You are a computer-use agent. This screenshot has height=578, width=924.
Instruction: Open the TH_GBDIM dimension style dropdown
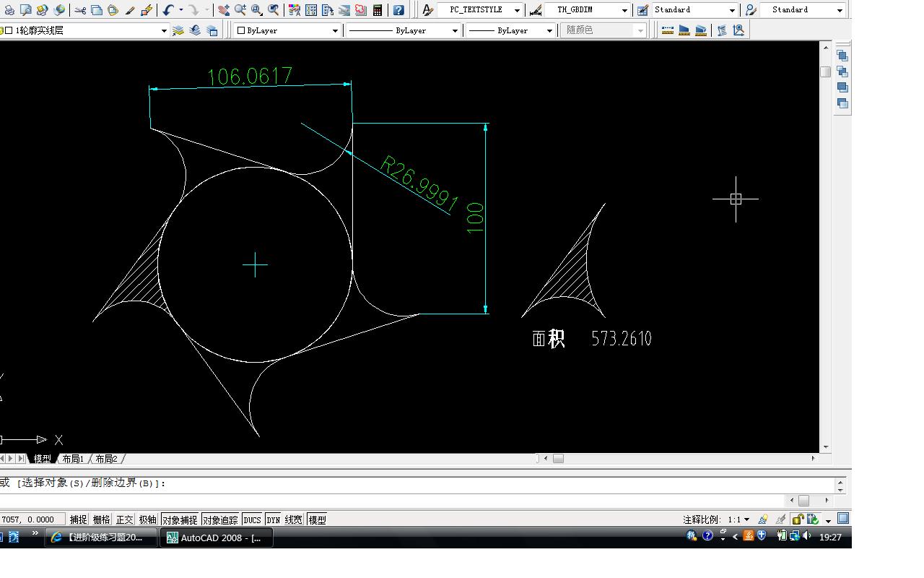pyautogui.click(x=588, y=10)
